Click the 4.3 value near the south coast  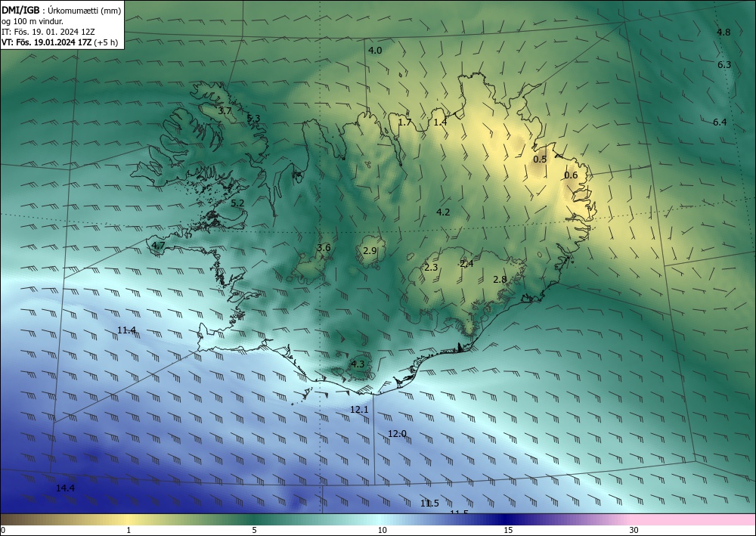click(358, 364)
